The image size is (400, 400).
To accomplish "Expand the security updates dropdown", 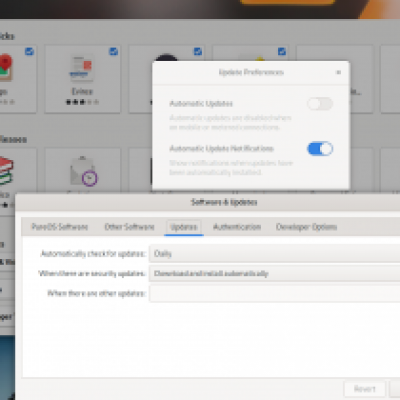I will coord(274,274).
